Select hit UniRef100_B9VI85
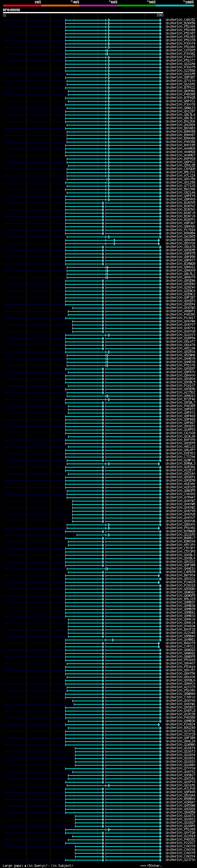197x868 pixels. 180,145
